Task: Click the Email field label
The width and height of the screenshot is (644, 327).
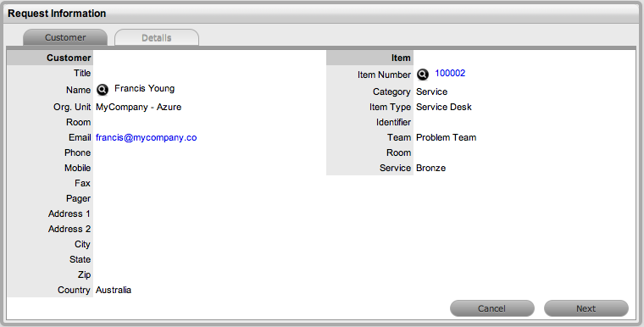Action: [80, 137]
